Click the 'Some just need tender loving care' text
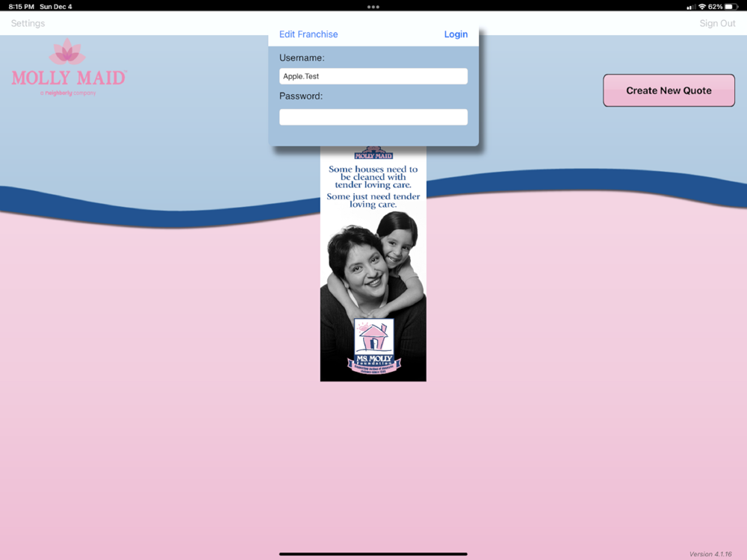This screenshot has height=560, width=747. click(373, 200)
